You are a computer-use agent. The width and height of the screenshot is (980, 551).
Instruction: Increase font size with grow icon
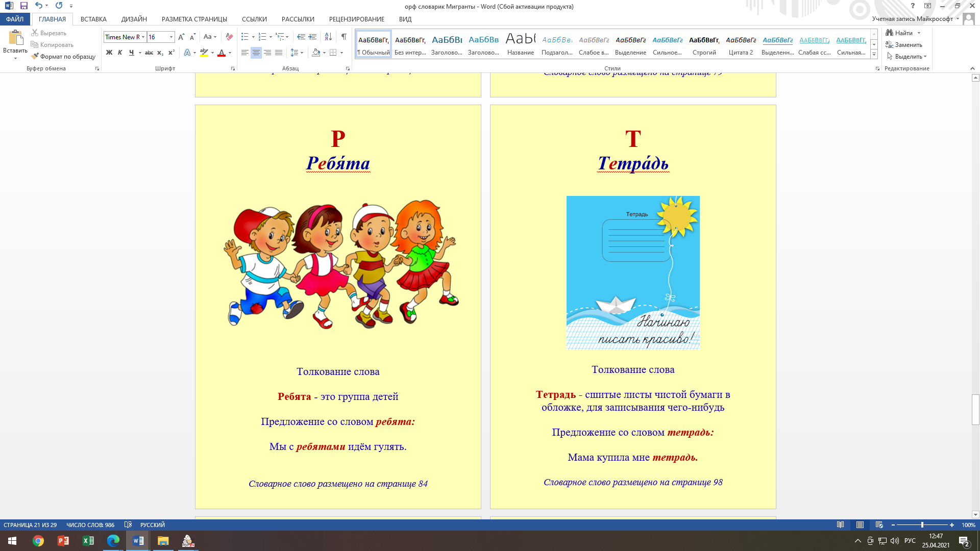pyautogui.click(x=181, y=37)
